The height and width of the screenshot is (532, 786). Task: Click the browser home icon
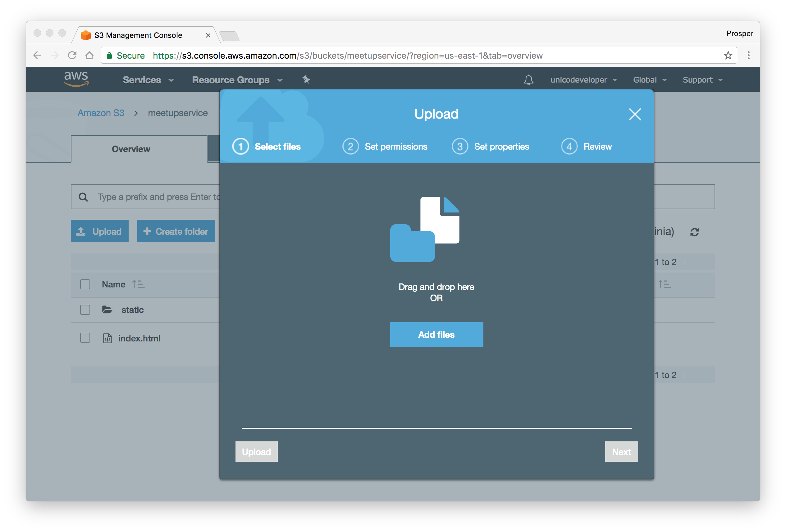pos(89,55)
